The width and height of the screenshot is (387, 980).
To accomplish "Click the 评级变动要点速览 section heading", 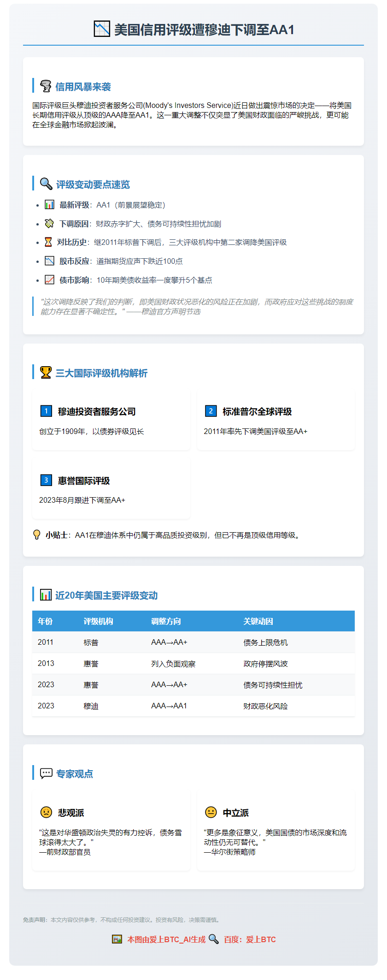I will (93, 184).
